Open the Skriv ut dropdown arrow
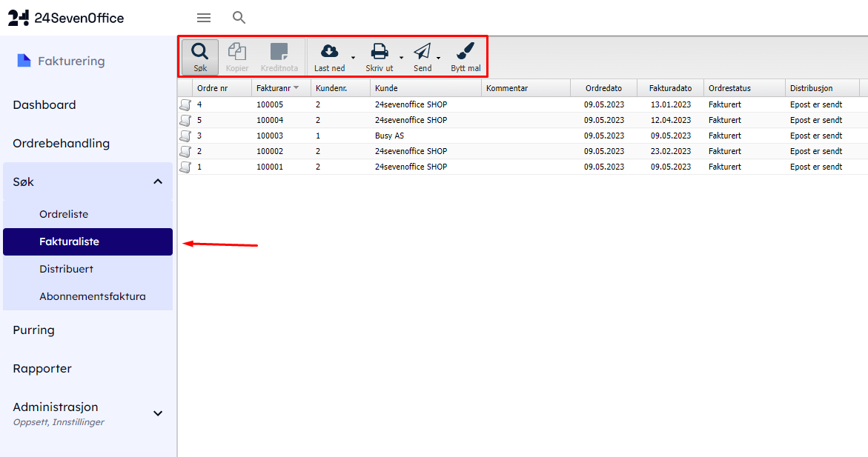Screen dimensions: 868x457 401,58
